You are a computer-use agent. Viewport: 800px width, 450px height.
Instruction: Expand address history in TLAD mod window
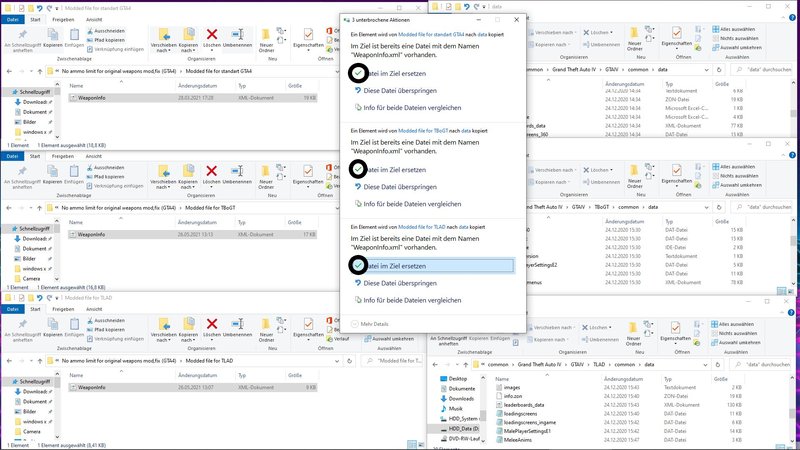tap(337, 361)
